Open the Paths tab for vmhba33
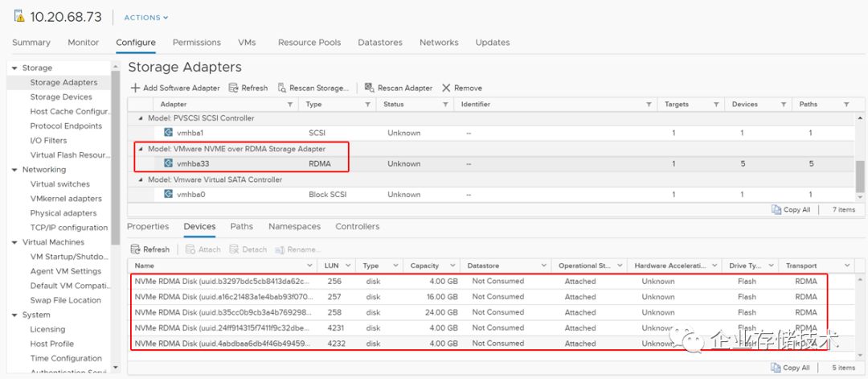 tap(242, 227)
